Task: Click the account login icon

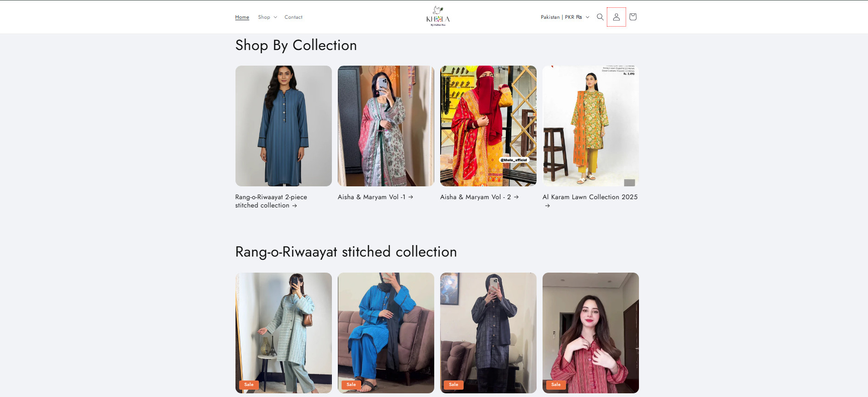Action: pyautogui.click(x=616, y=17)
